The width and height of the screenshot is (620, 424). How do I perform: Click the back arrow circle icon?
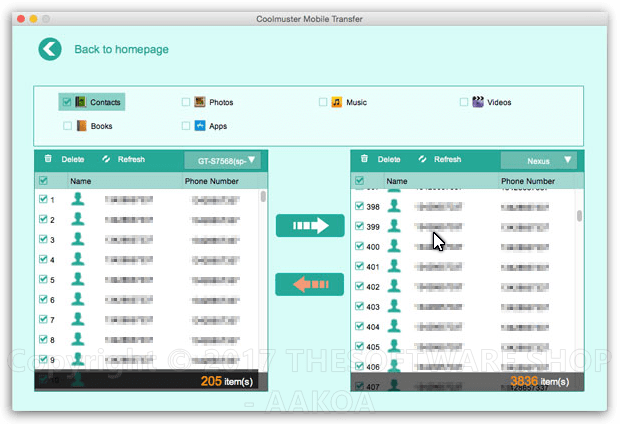[x=50, y=49]
